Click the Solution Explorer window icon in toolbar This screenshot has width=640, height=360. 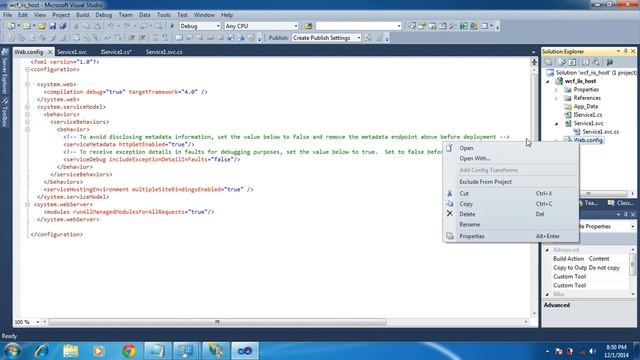click(x=412, y=26)
